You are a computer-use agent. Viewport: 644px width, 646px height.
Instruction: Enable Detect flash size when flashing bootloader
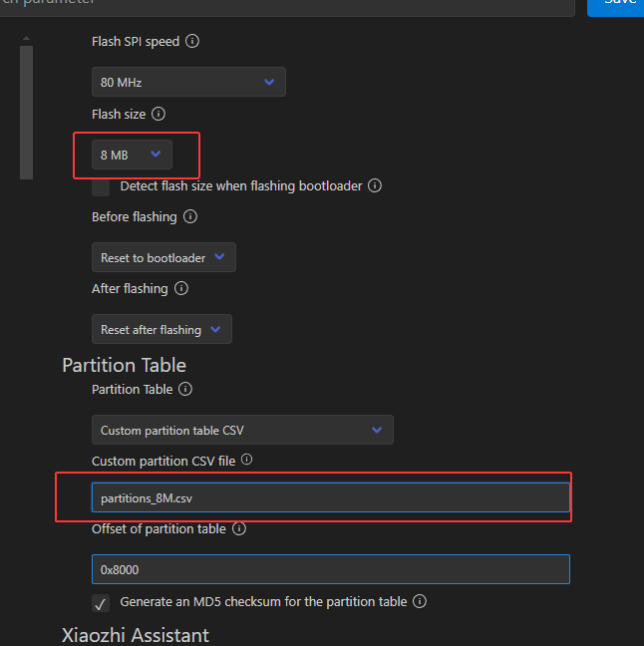click(x=101, y=186)
